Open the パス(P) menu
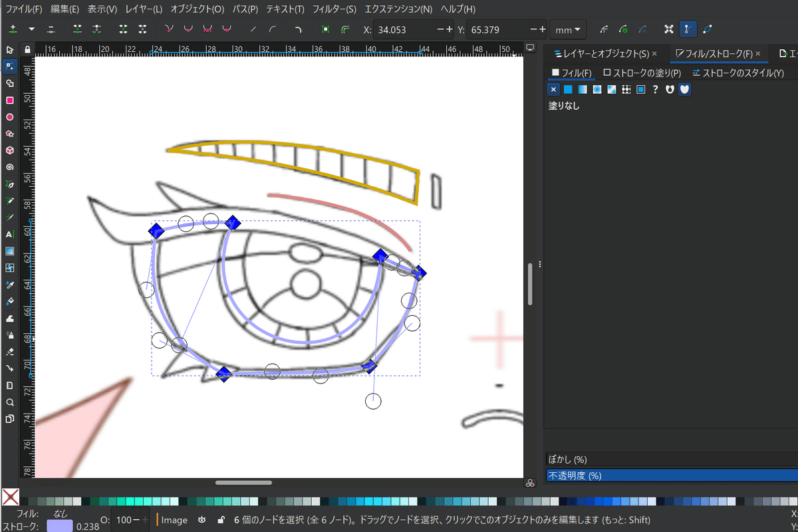Image resolution: width=798 pixels, height=532 pixels. 245,9
